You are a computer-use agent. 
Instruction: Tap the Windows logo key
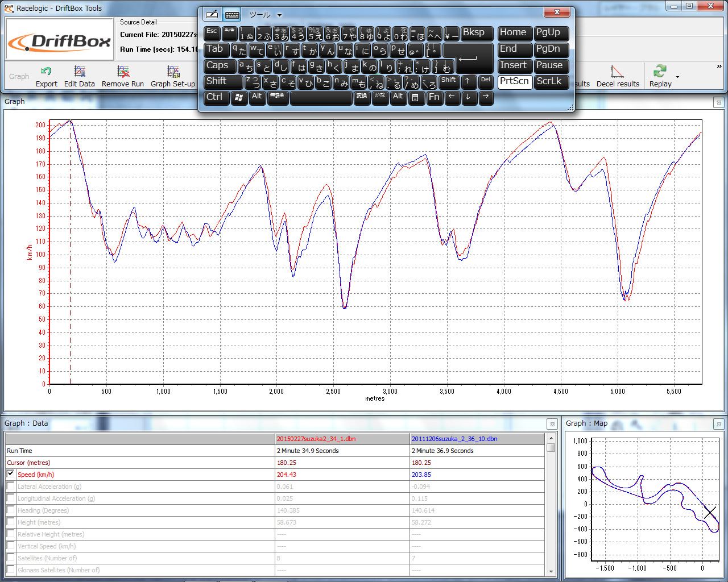[x=239, y=97]
